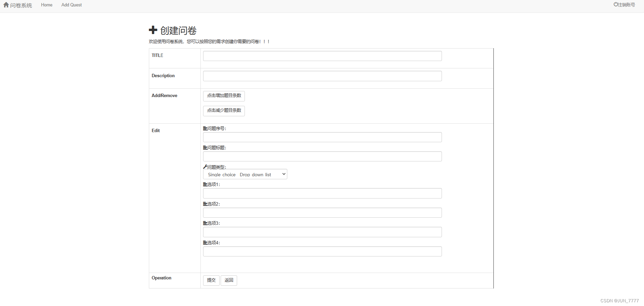Click the list icon beside 选项3
644x306 pixels.
click(x=205, y=223)
